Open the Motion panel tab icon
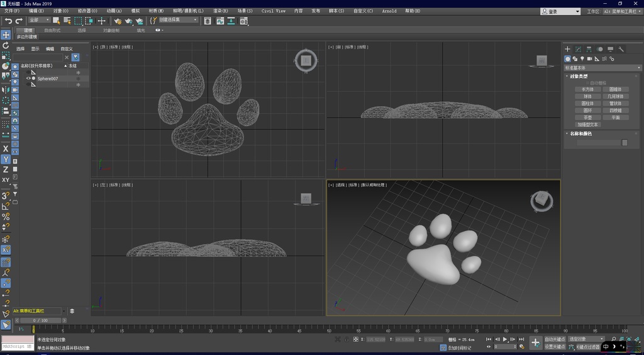The image size is (644, 355). point(599,49)
